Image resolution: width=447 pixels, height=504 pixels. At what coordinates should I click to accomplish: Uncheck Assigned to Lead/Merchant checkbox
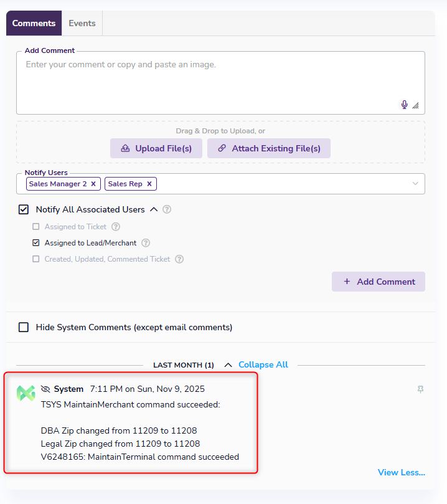tap(36, 243)
